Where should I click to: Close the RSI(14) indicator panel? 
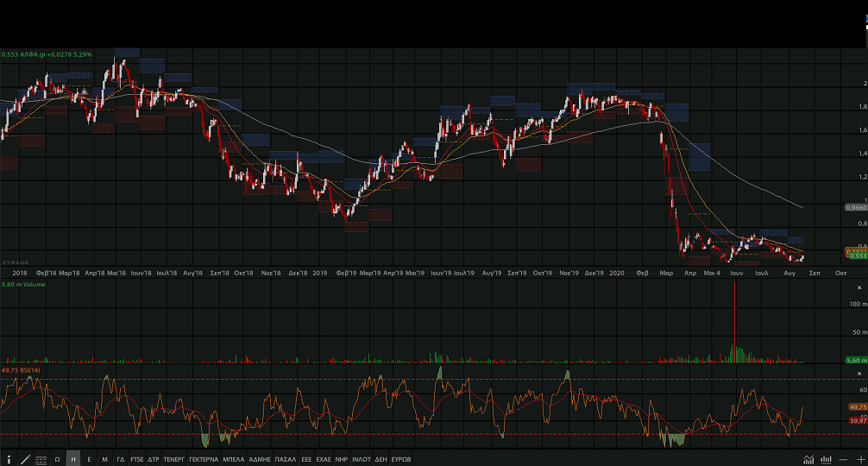[x=859, y=373]
